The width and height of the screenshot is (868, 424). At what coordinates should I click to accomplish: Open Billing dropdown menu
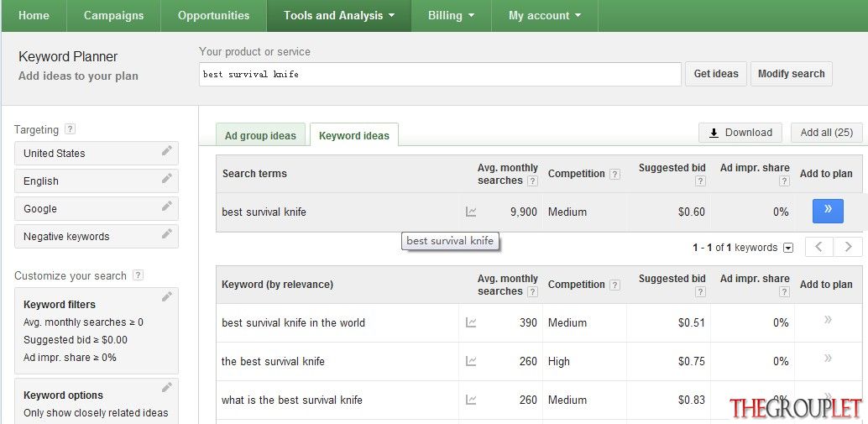[451, 15]
